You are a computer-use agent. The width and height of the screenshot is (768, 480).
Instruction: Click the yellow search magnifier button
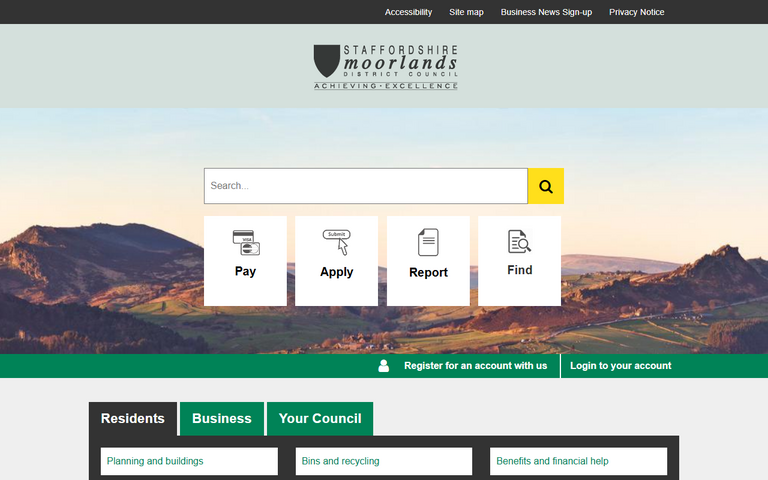(545, 186)
